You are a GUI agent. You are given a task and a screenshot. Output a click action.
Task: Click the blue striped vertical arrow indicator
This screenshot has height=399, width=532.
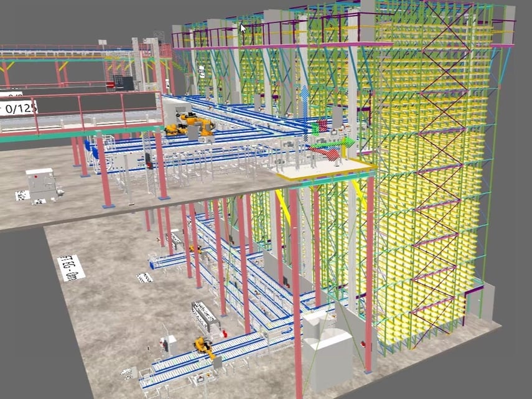[x=306, y=112]
